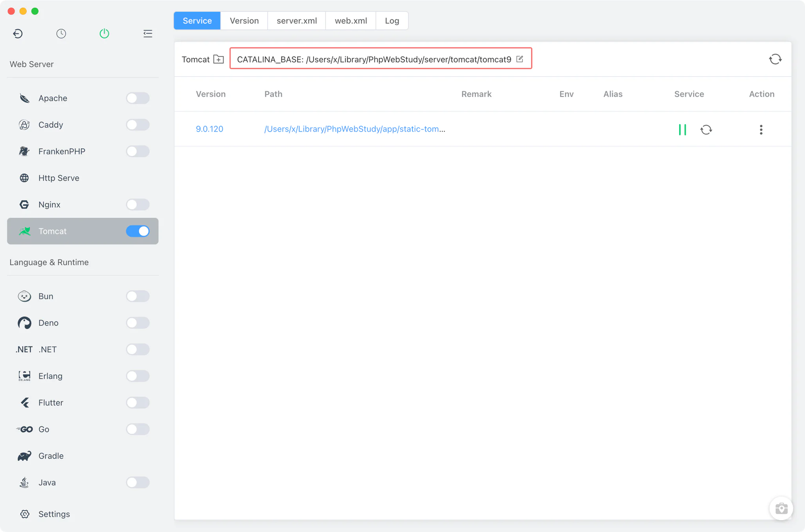
Task: Enable the Apache toggle switch
Action: pyautogui.click(x=138, y=98)
